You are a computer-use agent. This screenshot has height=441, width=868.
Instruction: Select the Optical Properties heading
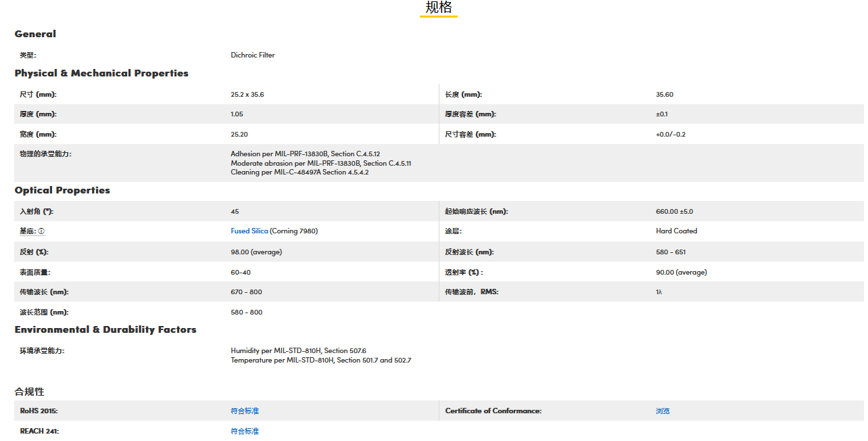tap(62, 190)
